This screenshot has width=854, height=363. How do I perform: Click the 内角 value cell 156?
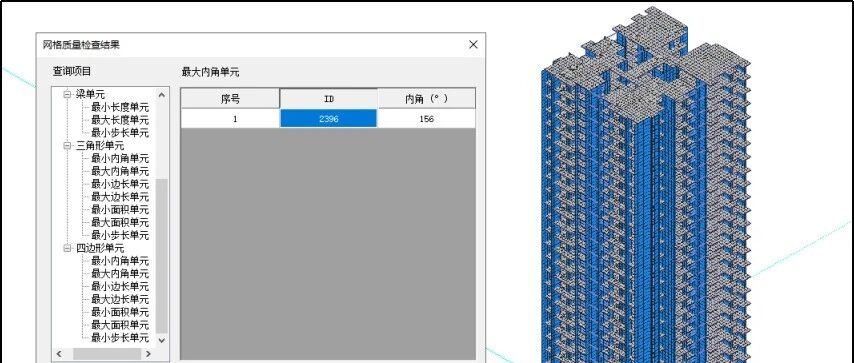(x=426, y=118)
